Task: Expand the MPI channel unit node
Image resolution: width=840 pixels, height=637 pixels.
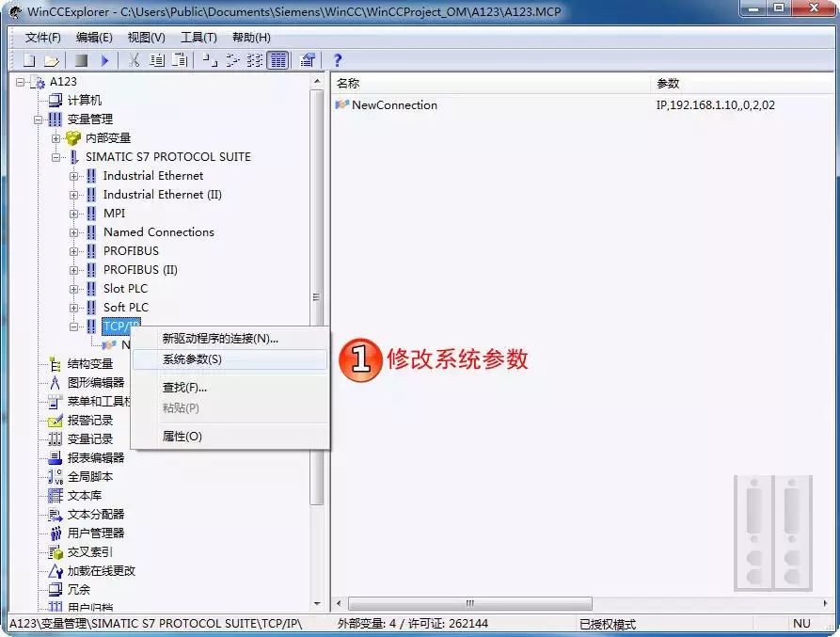Action: (x=74, y=214)
